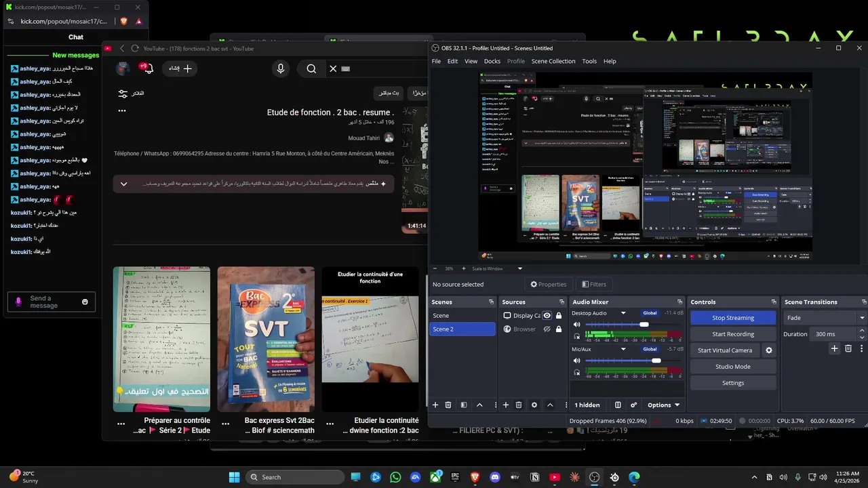
Task: Toggle Desktop Audio monitoring headphone icon
Action: [577, 335]
